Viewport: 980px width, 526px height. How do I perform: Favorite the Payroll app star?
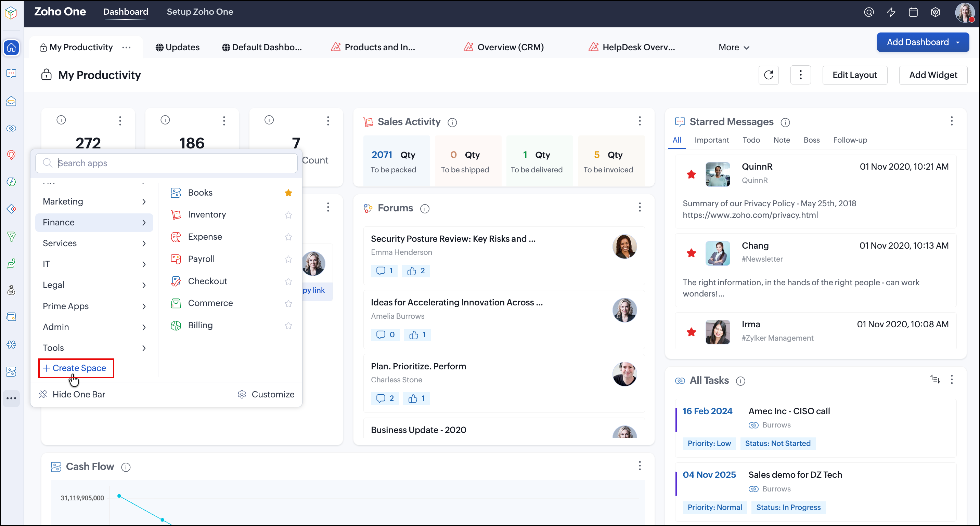click(x=288, y=259)
